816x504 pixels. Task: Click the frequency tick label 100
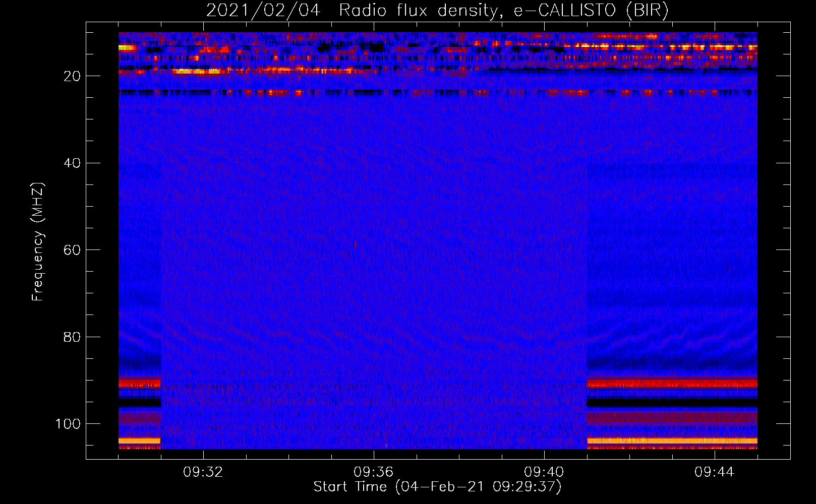click(x=69, y=424)
